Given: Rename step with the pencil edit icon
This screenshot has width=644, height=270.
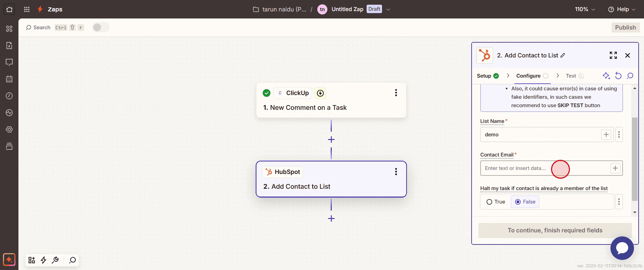Looking at the screenshot, I should tap(563, 55).
